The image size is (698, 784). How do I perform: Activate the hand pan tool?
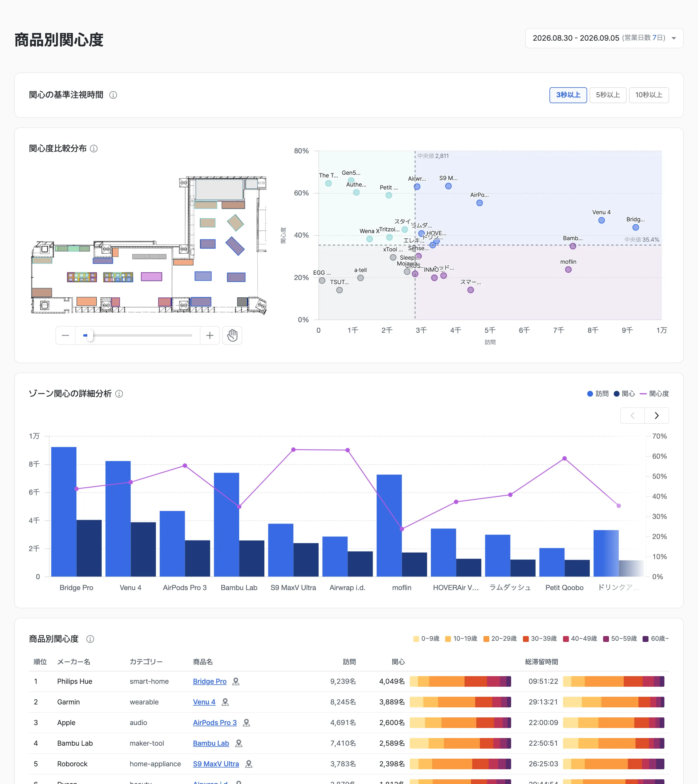tap(232, 336)
